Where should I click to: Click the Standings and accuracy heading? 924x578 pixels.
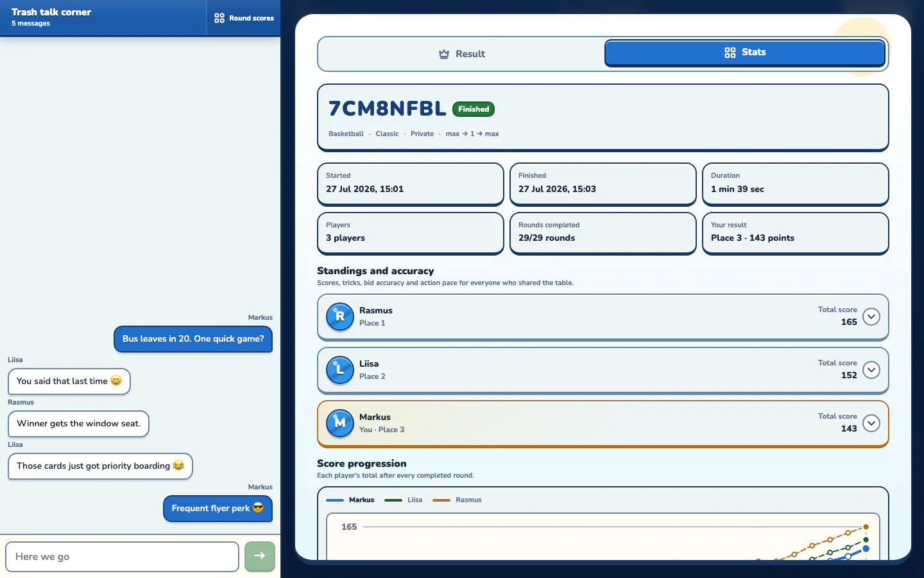pos(375,271)
